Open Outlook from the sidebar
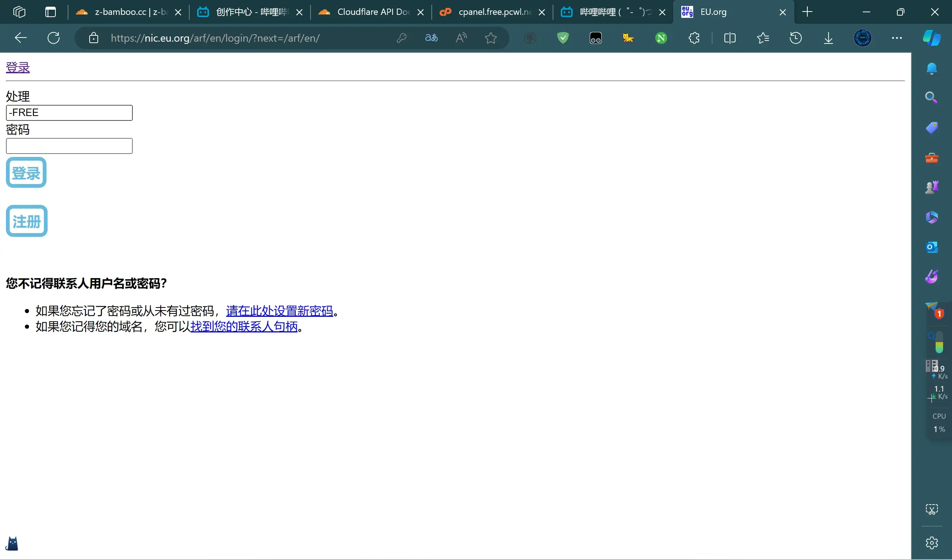952x560 pixels. pos(932,247)
